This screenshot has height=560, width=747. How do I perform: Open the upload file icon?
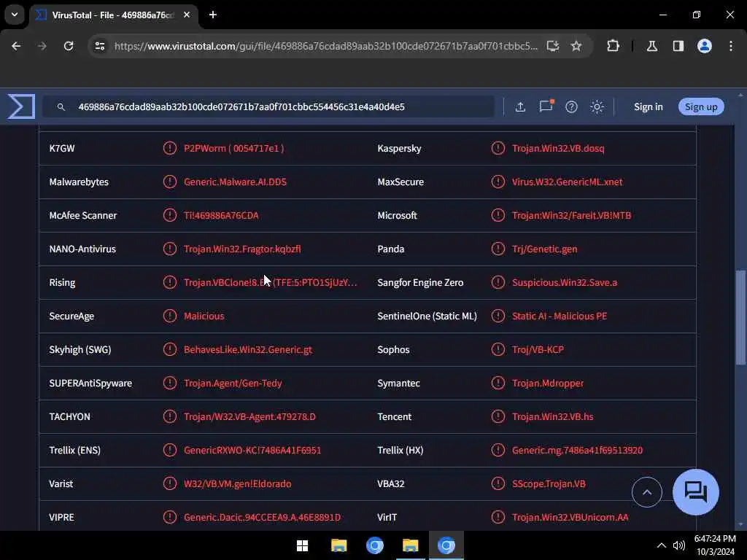(x=520, y=106)
